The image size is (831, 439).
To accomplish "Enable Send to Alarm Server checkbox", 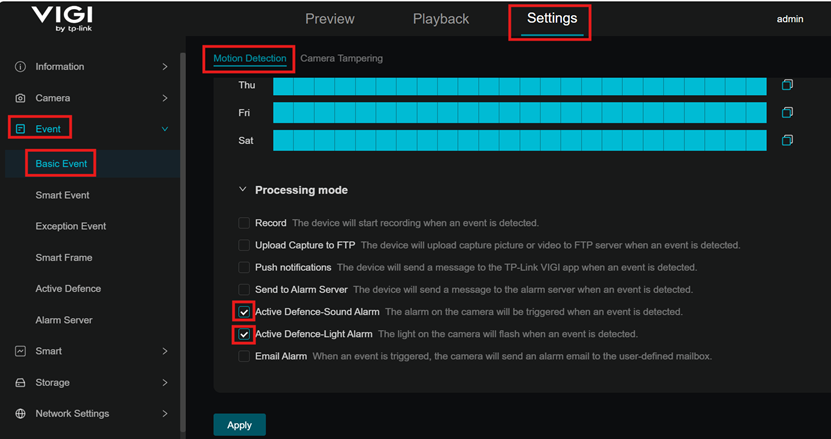I will 244,289.
